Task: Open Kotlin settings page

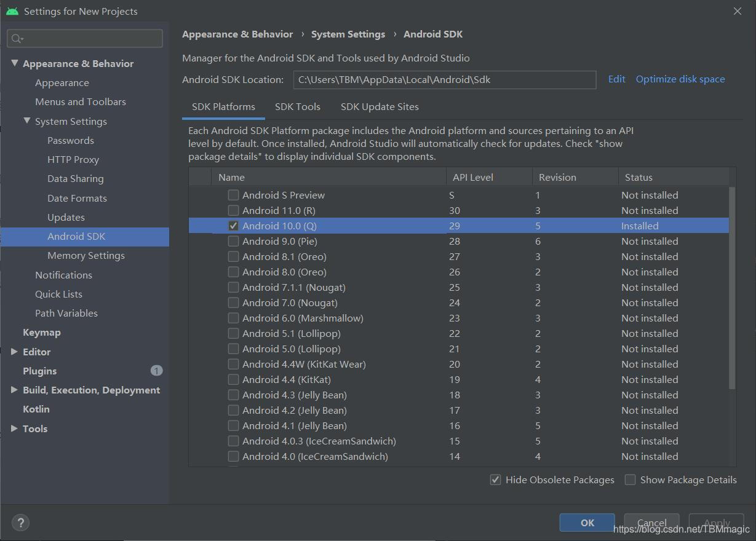Action: (36, 409)
